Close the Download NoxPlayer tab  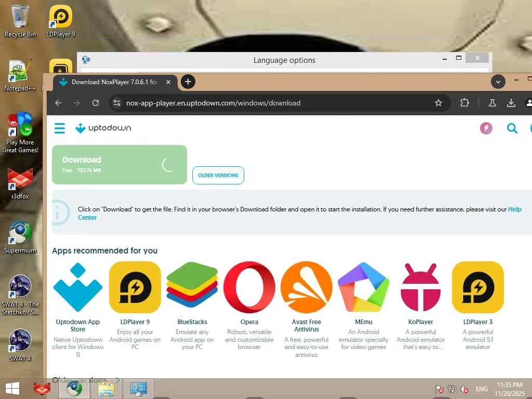(x=168, y=82)
